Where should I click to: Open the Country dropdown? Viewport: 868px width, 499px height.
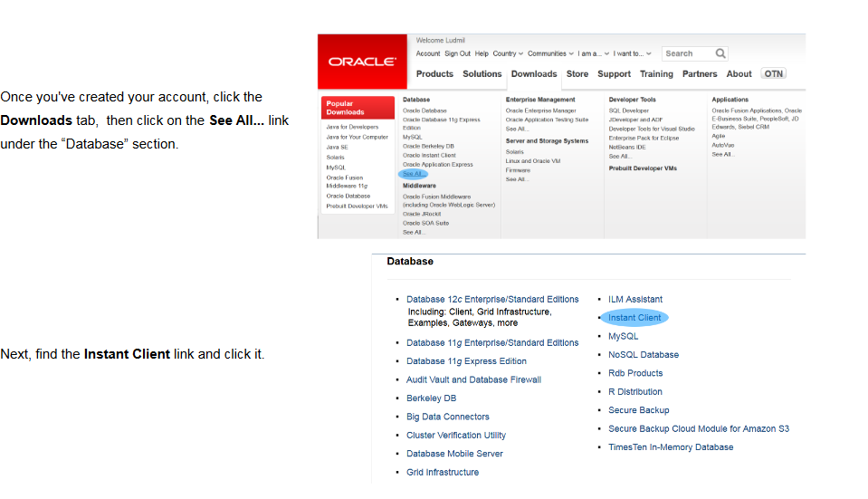coord(508,53)
